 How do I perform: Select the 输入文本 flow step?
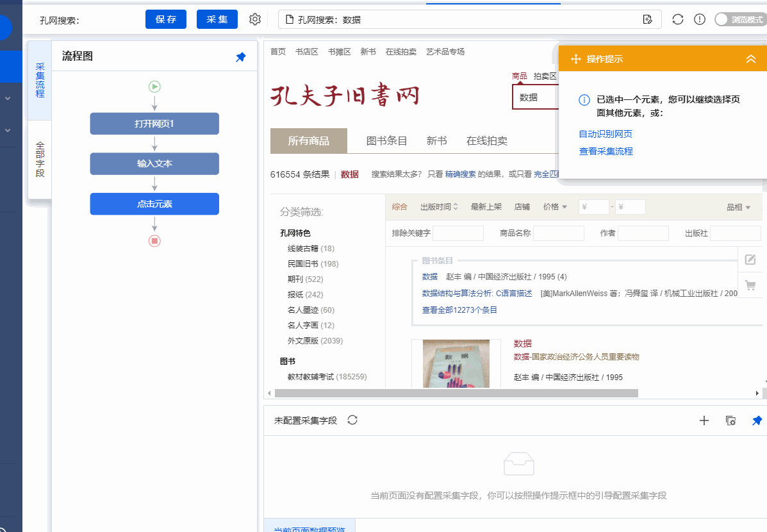[154, 163]
